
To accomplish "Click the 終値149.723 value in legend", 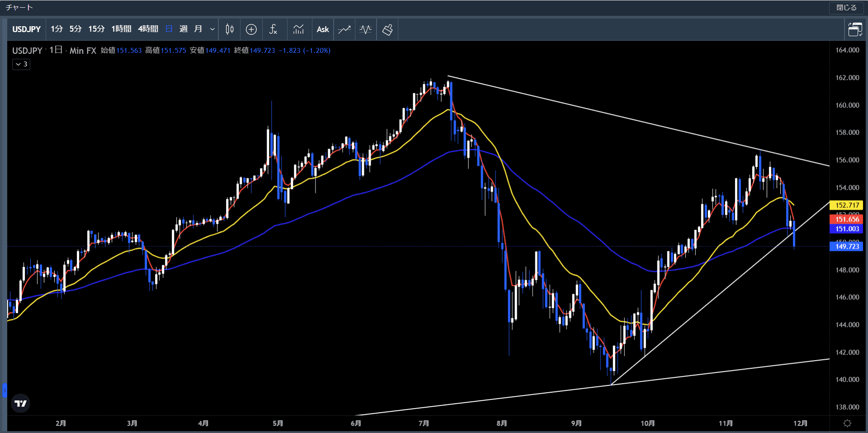I will pyautogui.click(x=255, y=51).
